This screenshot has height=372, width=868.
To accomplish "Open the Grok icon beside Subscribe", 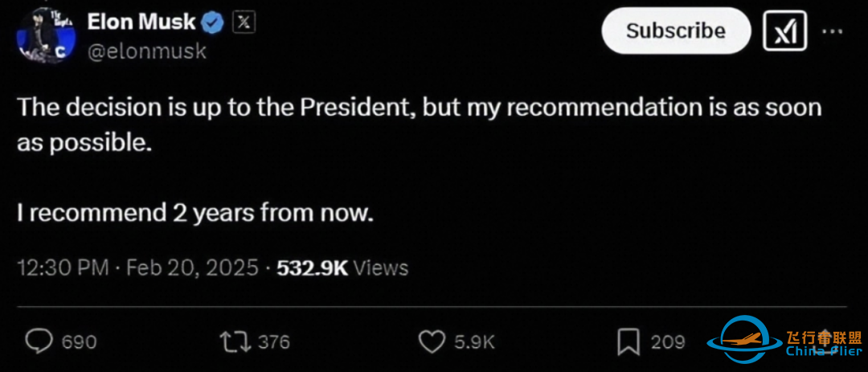I will coord(784,31).
